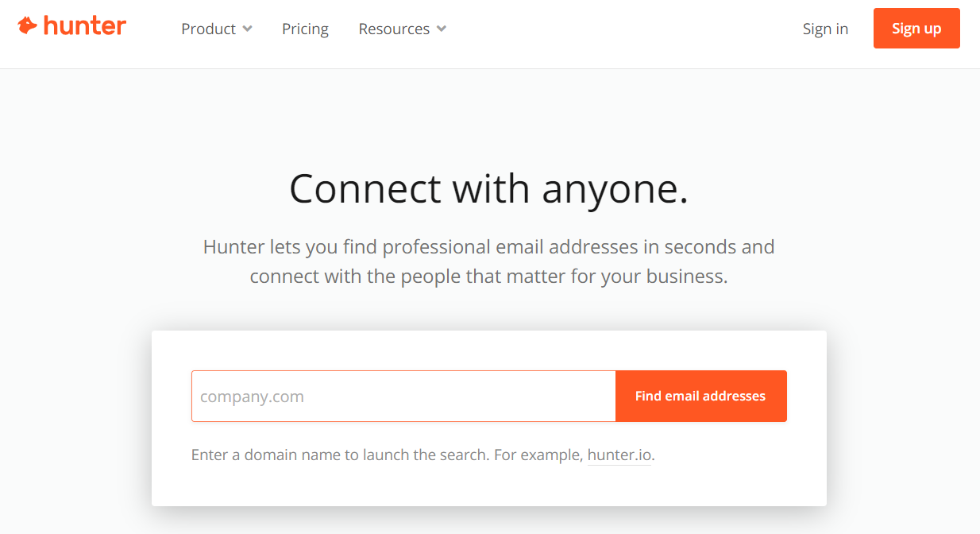This screenshot has width=980, height=534.
Task: Open the Sign in link
Action: coord(825,29)
